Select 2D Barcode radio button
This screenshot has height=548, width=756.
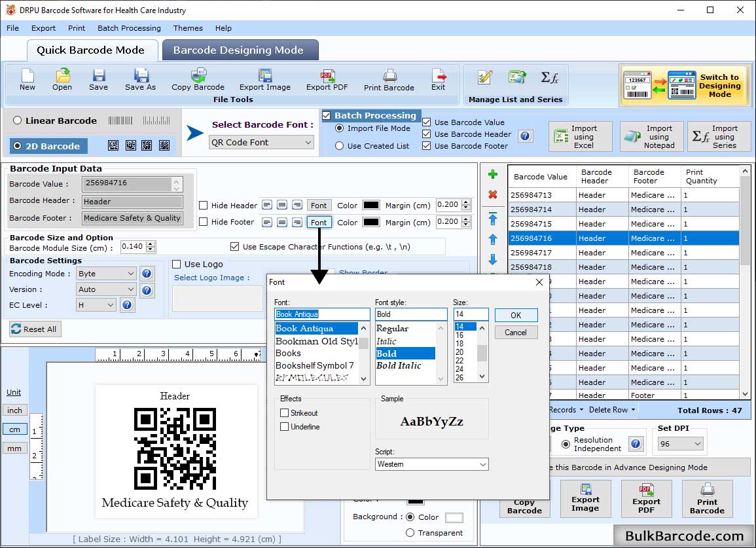tap(18, 146)
